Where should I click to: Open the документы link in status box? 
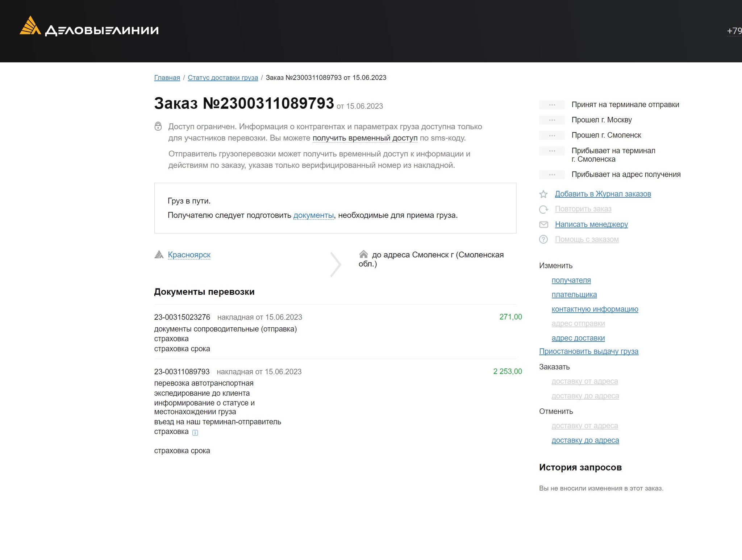[x=313, y=215]
